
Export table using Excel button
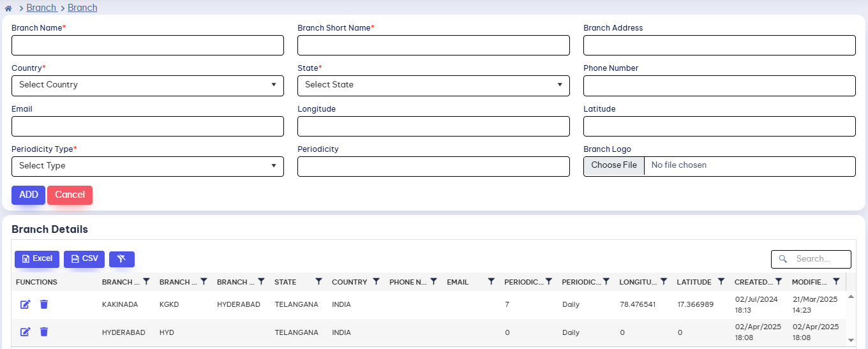click(37, 259)
